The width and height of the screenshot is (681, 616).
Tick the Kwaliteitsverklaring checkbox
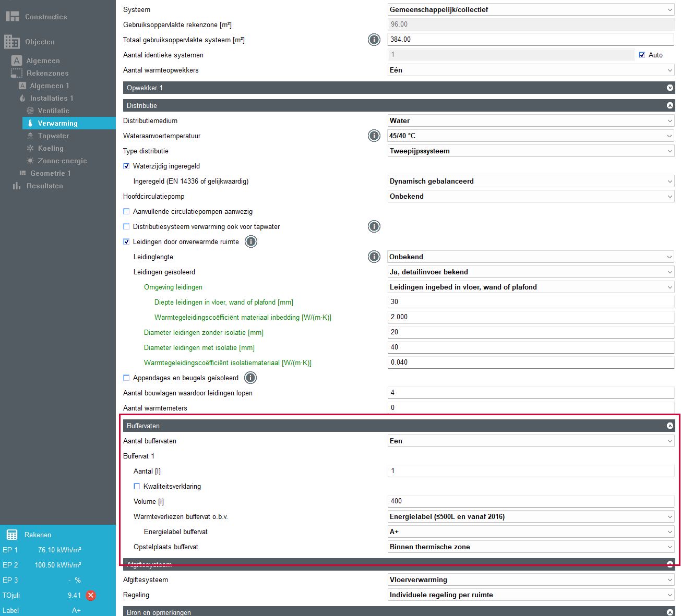137,486
